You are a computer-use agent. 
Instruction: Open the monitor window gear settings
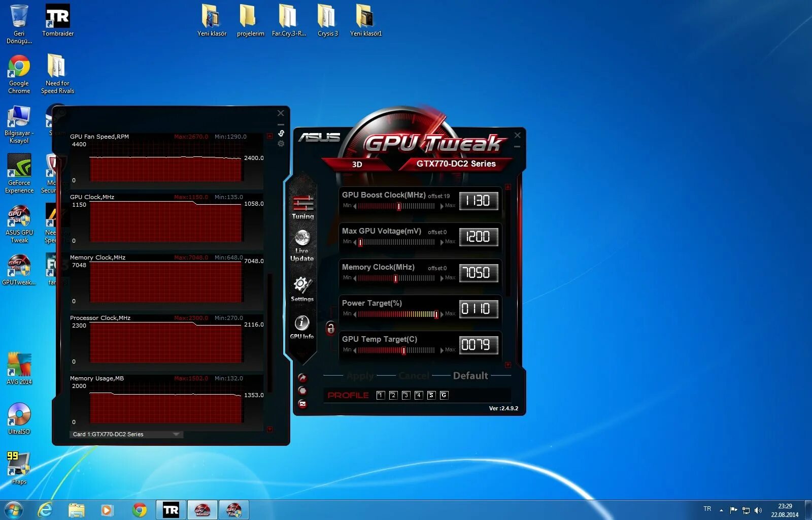coord(281,144)
